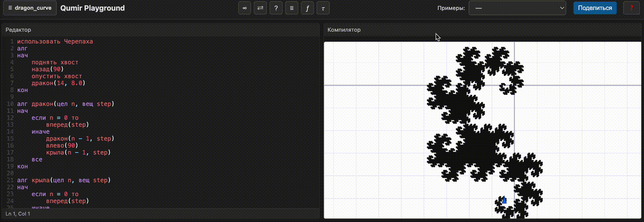The width and height of the screenshot is (644, 222).
Task: Click line number 10 in the gutter
Action: 10,104
